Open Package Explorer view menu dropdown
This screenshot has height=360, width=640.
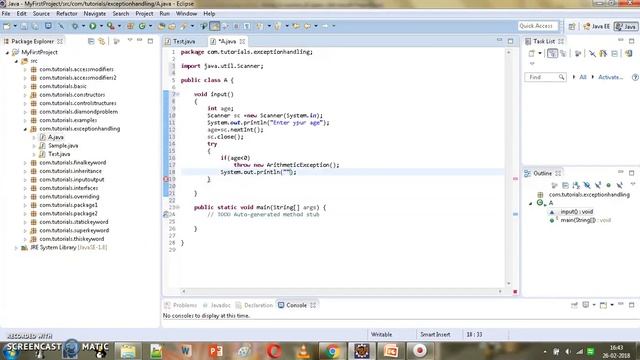tap(130, 41)
